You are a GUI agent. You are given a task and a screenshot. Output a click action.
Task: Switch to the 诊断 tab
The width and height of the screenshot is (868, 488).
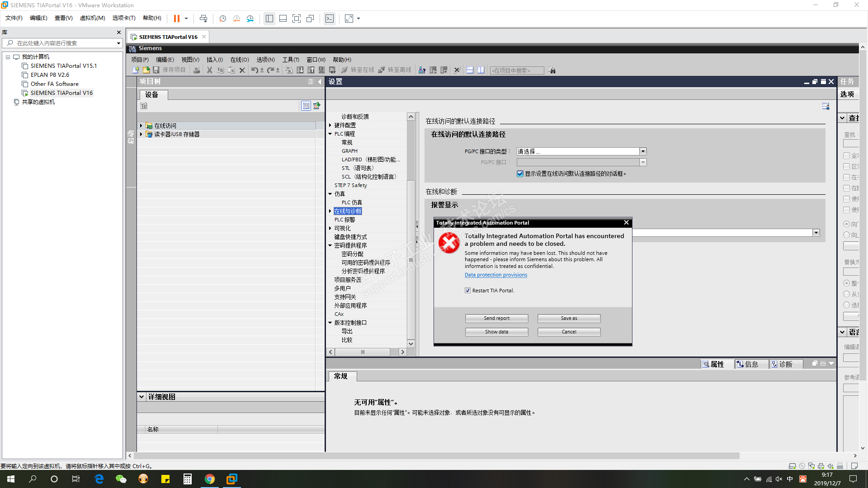click(785, 364)
